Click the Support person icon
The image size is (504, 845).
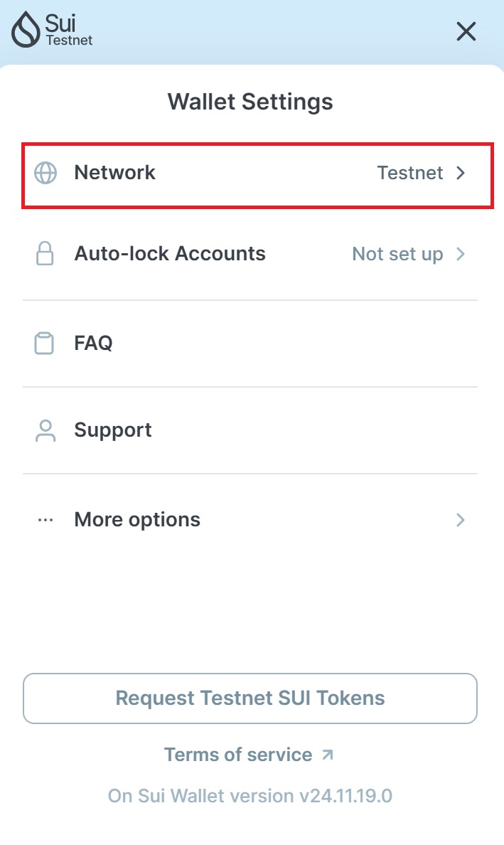coord(45,430)
